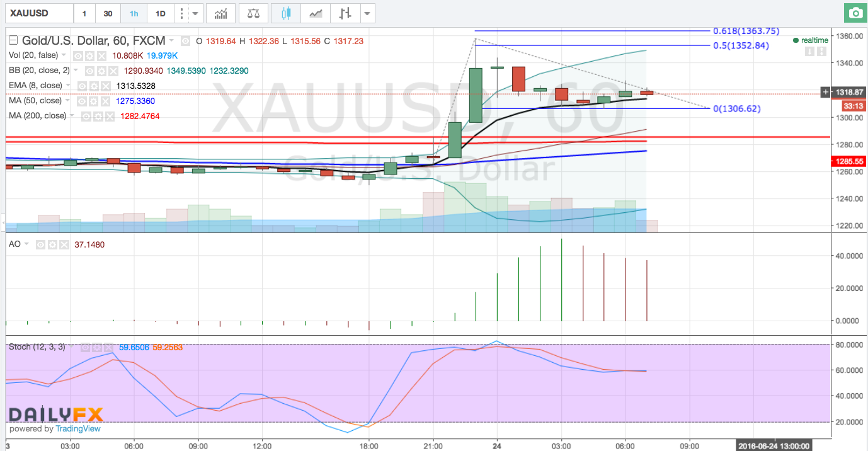Open the more chart styles dropdown arrow

click(368, 13)
